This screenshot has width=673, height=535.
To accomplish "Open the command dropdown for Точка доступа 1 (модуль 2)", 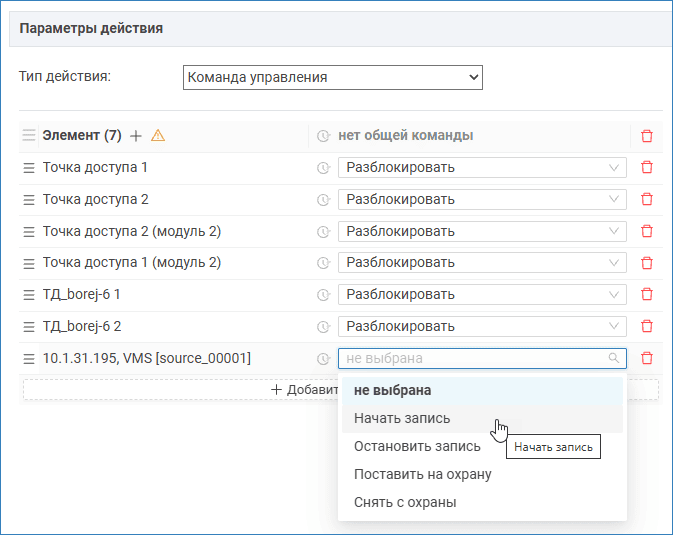I will (x=482, y=262).
